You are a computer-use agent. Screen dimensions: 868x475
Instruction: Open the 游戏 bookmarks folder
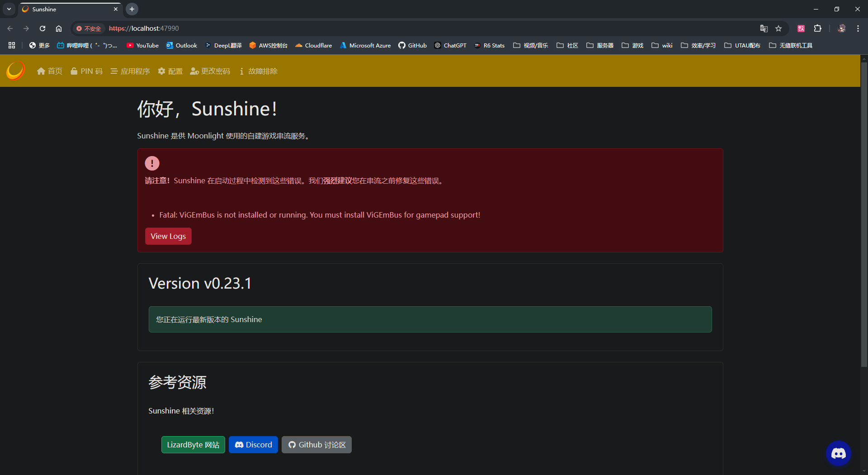632,45
